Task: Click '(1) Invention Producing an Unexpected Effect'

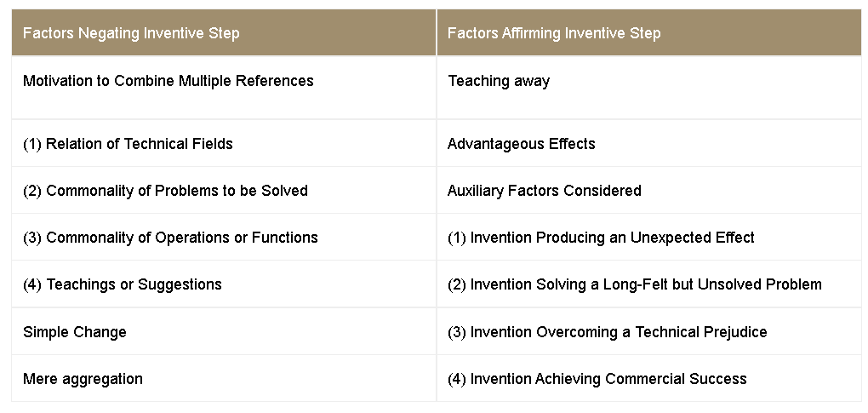Action: coord(601,238)
